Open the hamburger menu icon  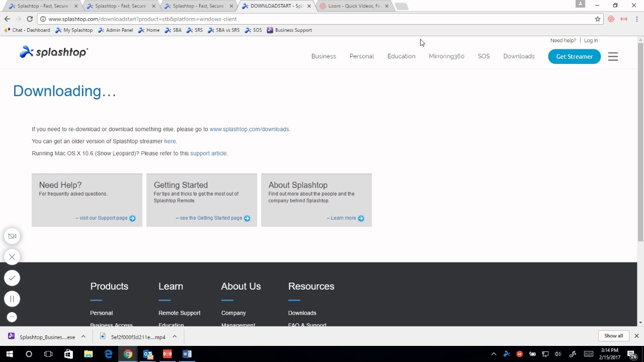[x=613, y=56]
